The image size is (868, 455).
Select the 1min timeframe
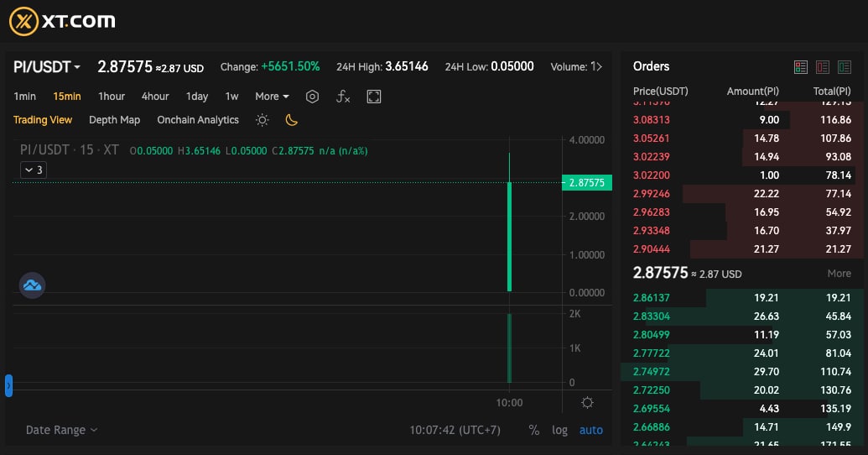[25, 97]
